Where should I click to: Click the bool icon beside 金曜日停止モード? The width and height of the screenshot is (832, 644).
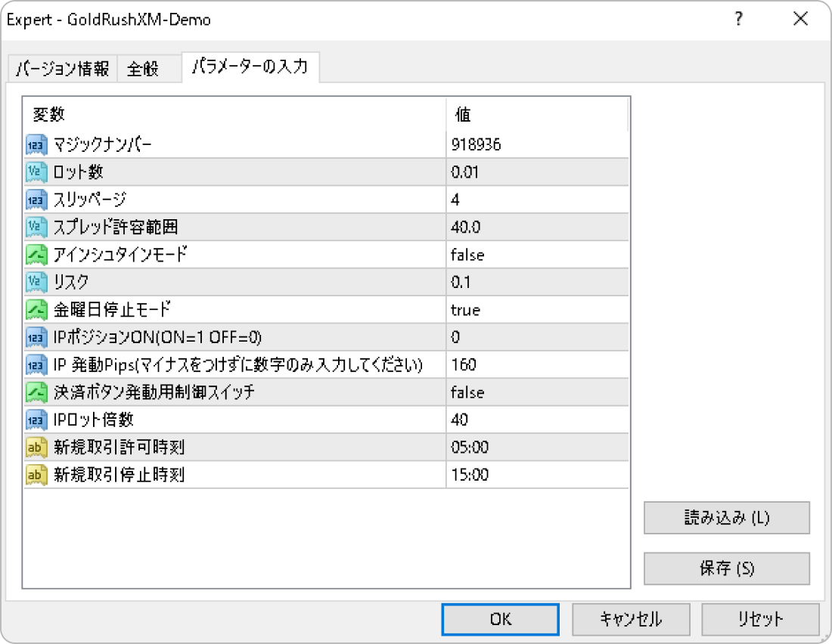[36, 310]
